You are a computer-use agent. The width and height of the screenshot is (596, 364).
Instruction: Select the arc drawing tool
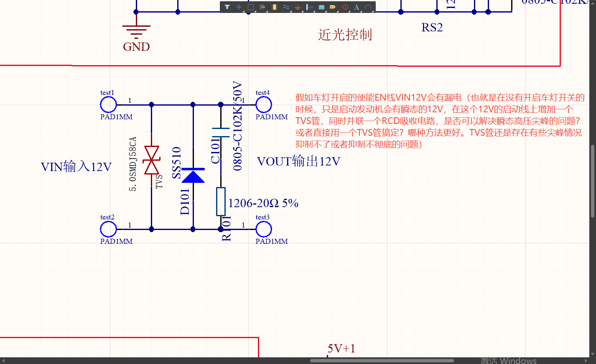click(368, 7)
